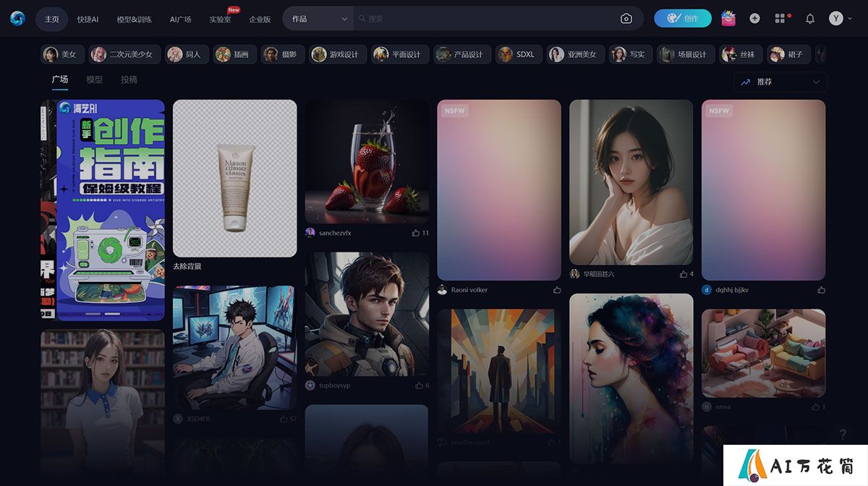
Task: Open the man silhouette cityscape image
Action: click(x=499, y=372)
